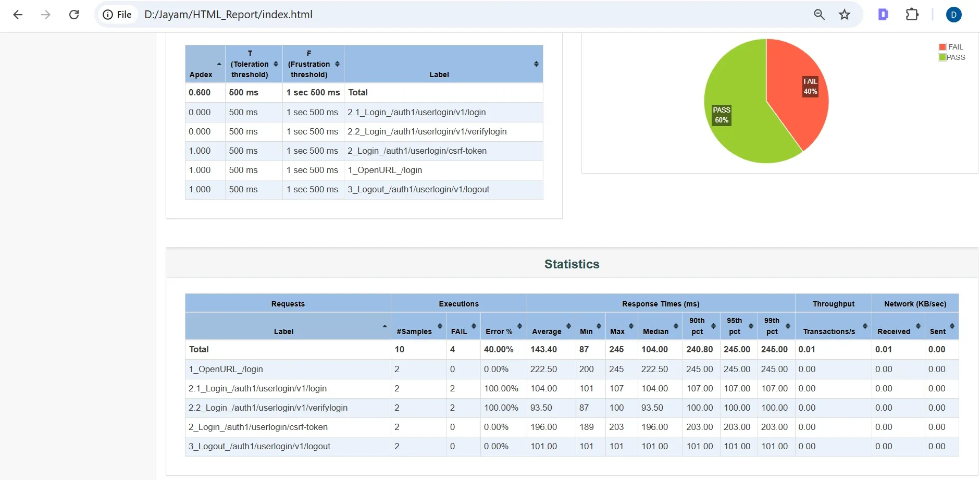Click the Network (KB/sec) group header
The image size is (980, 480).
(x=915, y=303)
